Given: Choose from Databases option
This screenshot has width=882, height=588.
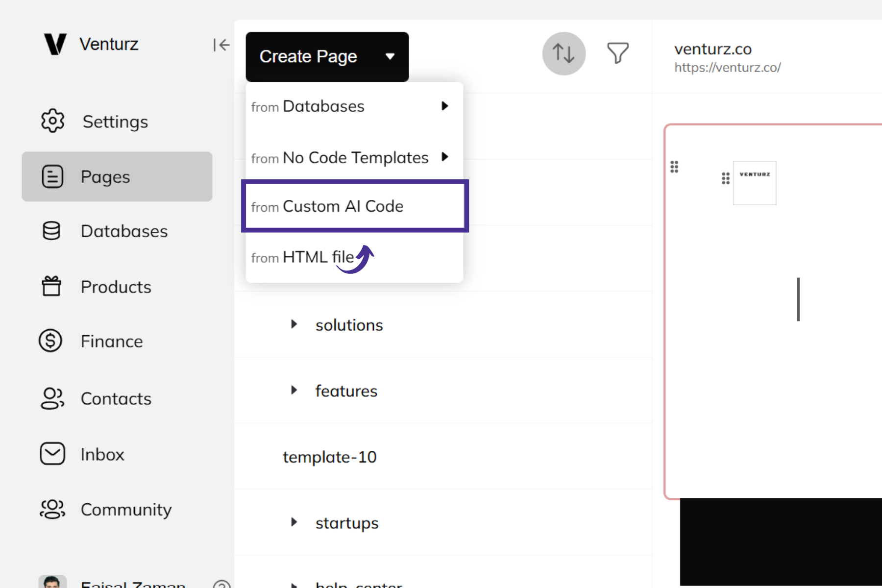Looking at the screenshot, I should click(x=354, y=106).
